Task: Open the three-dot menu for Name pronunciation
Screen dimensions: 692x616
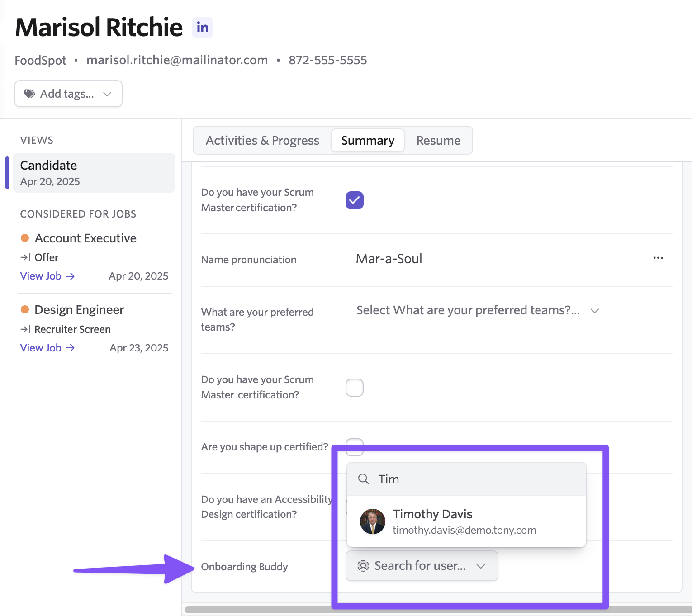Action: click(x=658, y=258)
